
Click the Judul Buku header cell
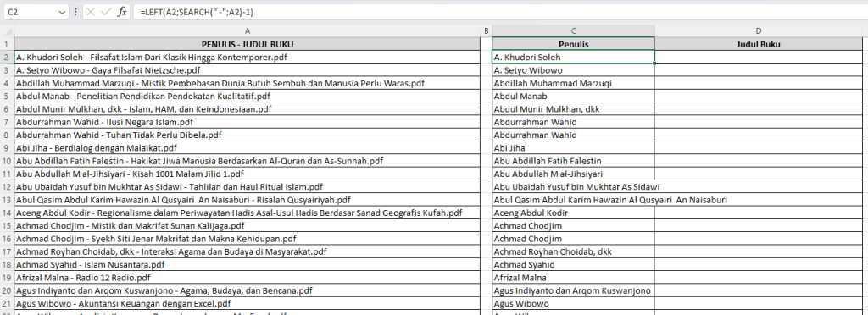tap(759, 44)
